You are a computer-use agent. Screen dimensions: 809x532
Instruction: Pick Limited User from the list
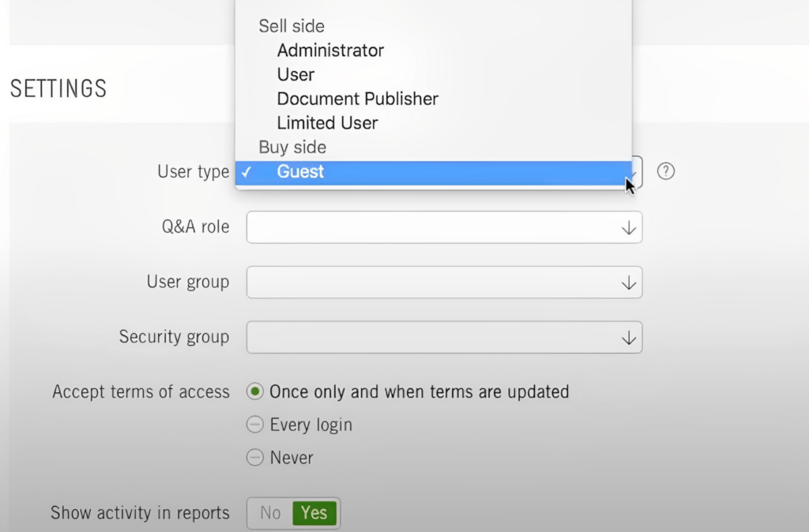click(x=327, y=123)
